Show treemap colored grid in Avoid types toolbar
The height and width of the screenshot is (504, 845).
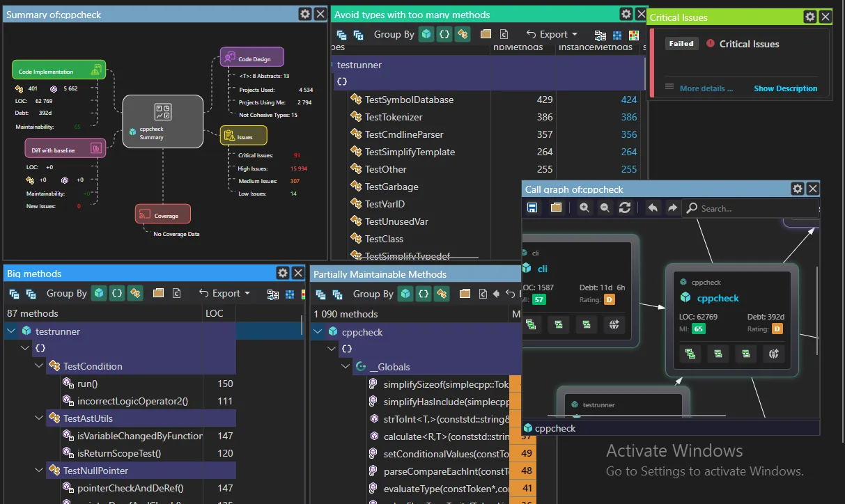coord(633,34)
